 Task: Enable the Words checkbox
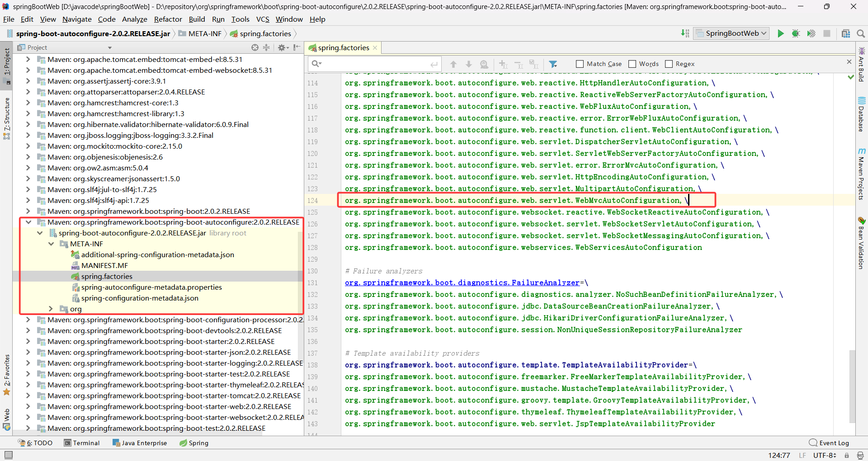(x=632, y=64)
